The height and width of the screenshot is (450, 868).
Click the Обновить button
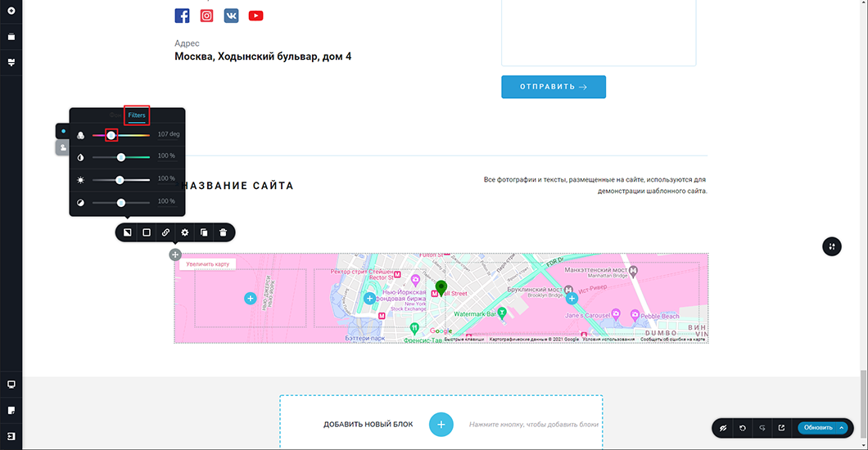point(817,428)
